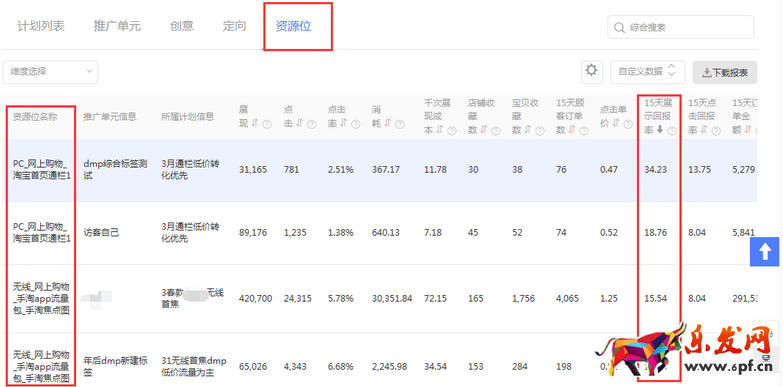This screenshot has width=783, height=387.
Task: Switch to 推广单元 tab
Action: pyautogui.click(x=117, y=26)
